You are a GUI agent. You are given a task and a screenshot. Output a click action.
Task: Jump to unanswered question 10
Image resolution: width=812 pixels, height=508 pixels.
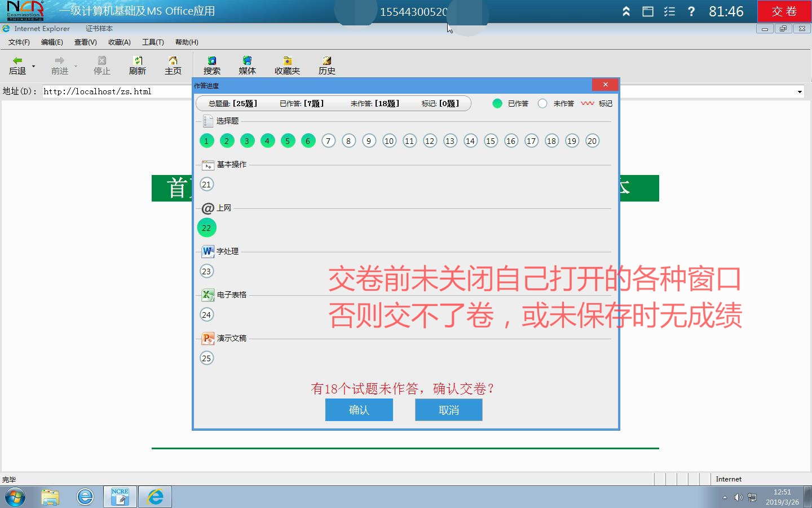coord(389,141)
